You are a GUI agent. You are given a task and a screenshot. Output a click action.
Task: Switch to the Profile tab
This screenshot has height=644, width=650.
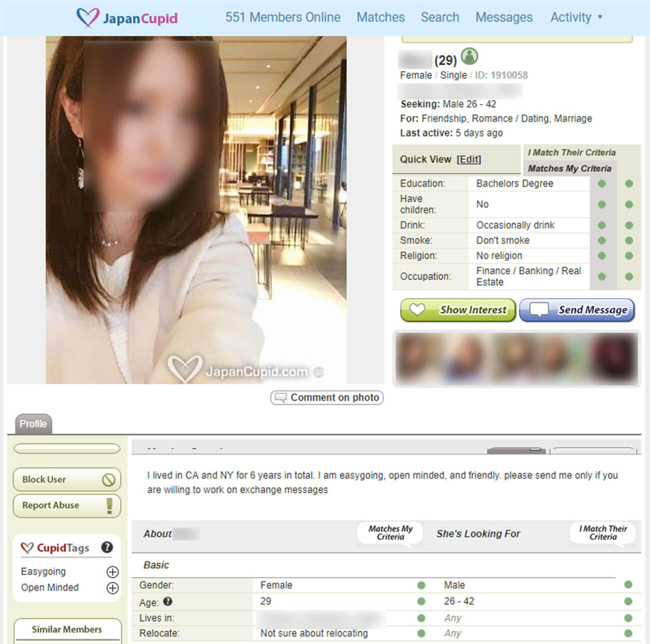(x=33, y=424)
